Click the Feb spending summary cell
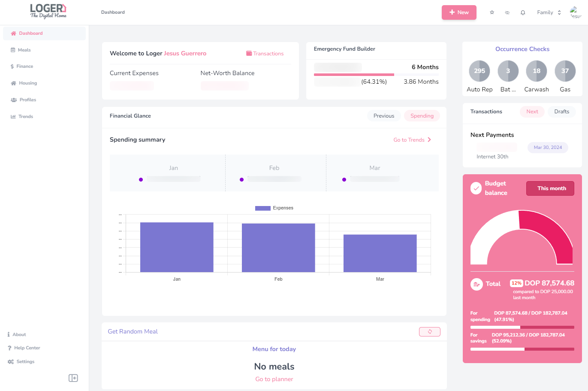This screenshot has height=391, width=588. pyautogui.click(x=276, y=173)
